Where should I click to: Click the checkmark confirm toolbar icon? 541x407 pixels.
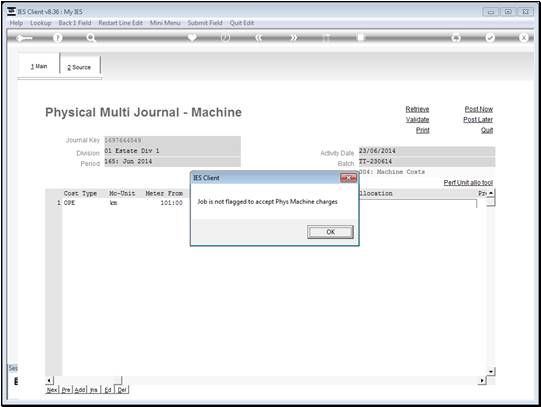(490, 38)
